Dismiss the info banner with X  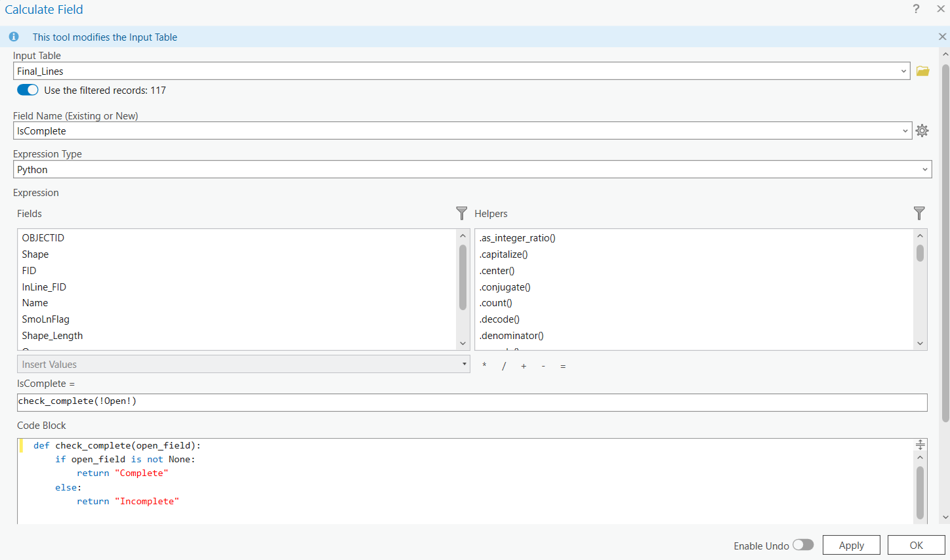[x=942, y=37]
